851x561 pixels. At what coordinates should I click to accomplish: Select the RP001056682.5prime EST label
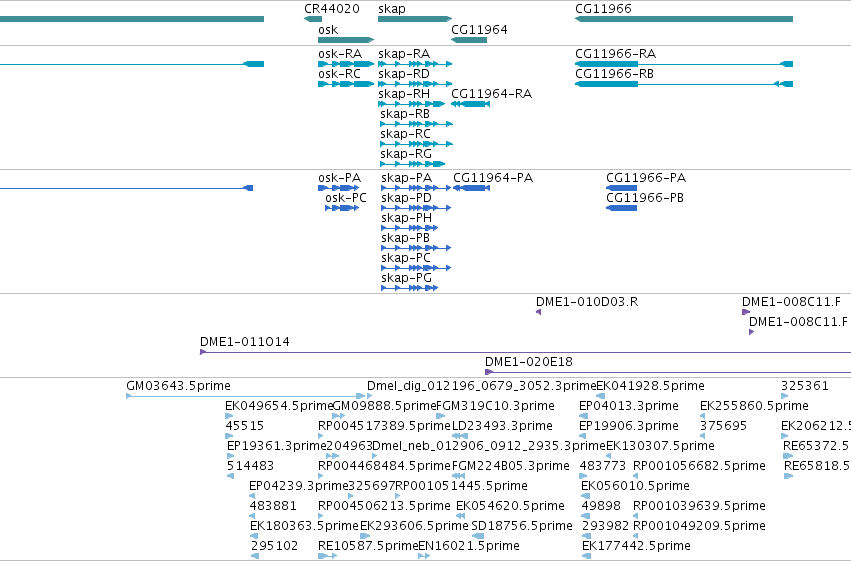click(x=700, y=467)
